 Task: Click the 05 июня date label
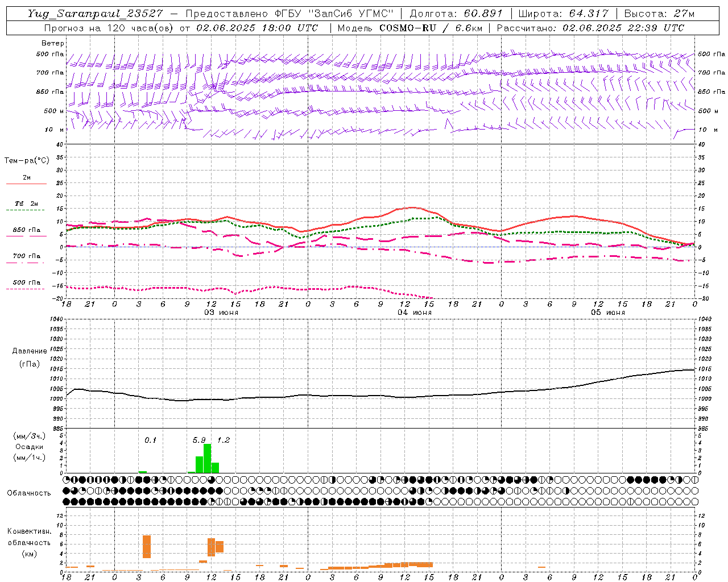click(607, 312)
